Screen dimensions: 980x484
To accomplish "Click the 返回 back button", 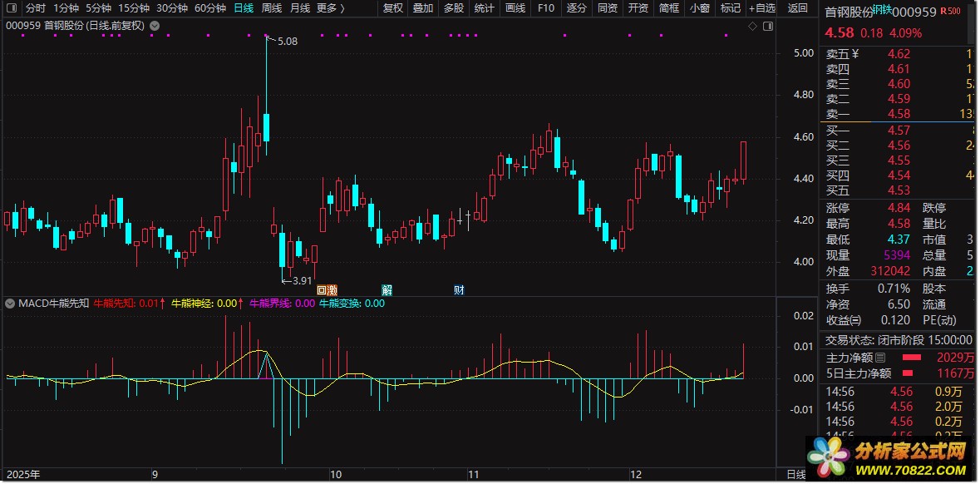I will [797, 8].
